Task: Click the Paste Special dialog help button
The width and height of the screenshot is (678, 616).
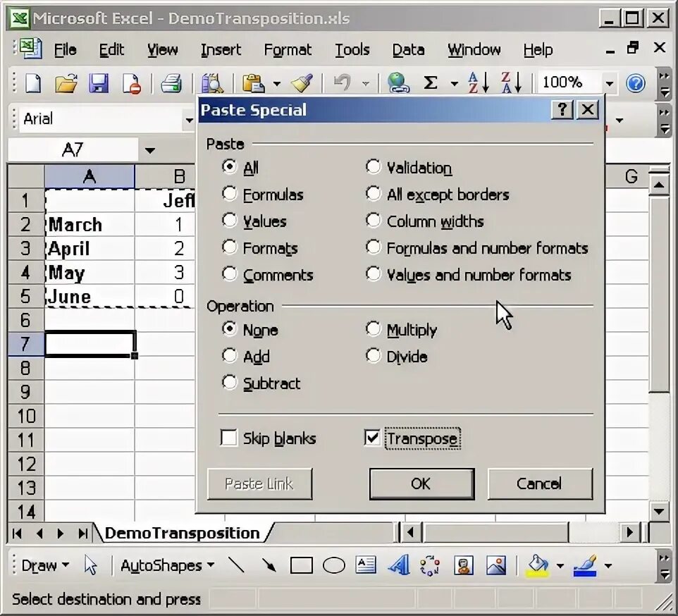Action: point(562,109)
